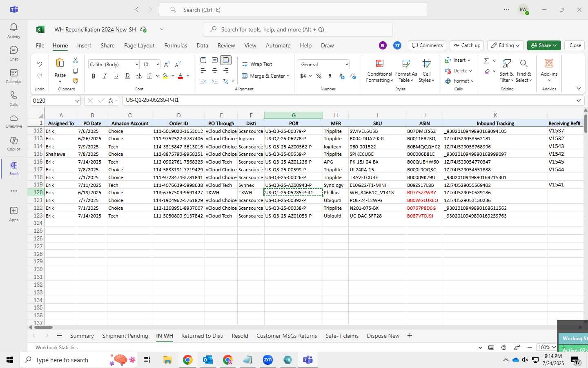Apply percent style format
588x368 pixels.
click(x=318, y=76)
